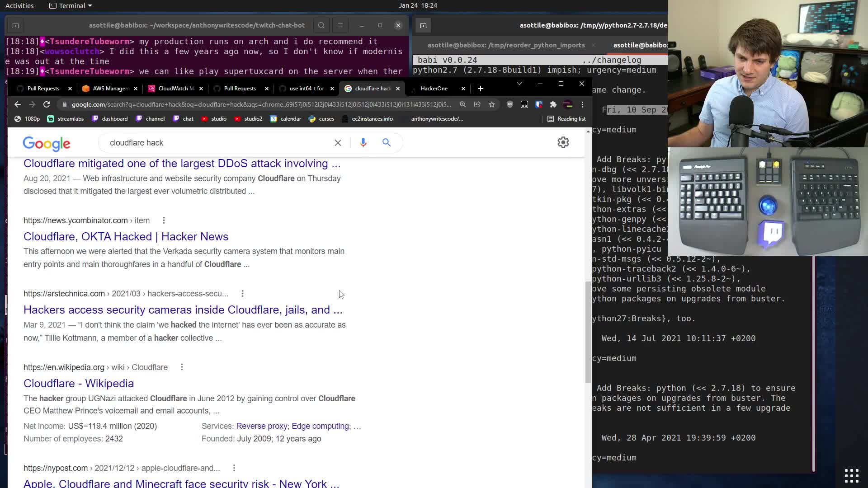Open Activities overview

pyautogui.click(x=19, y=5)
